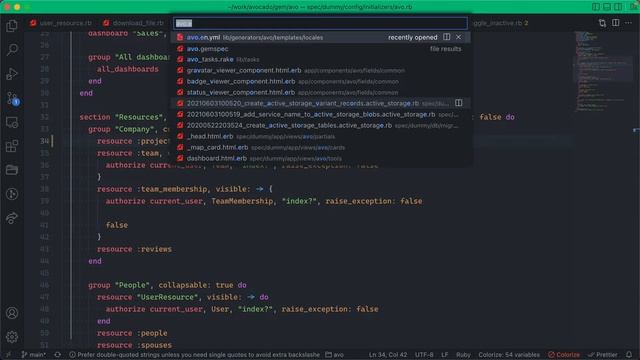Click Prettier in status bar
The height and width of the screenshot is (360, 640).
pos(603,355)
